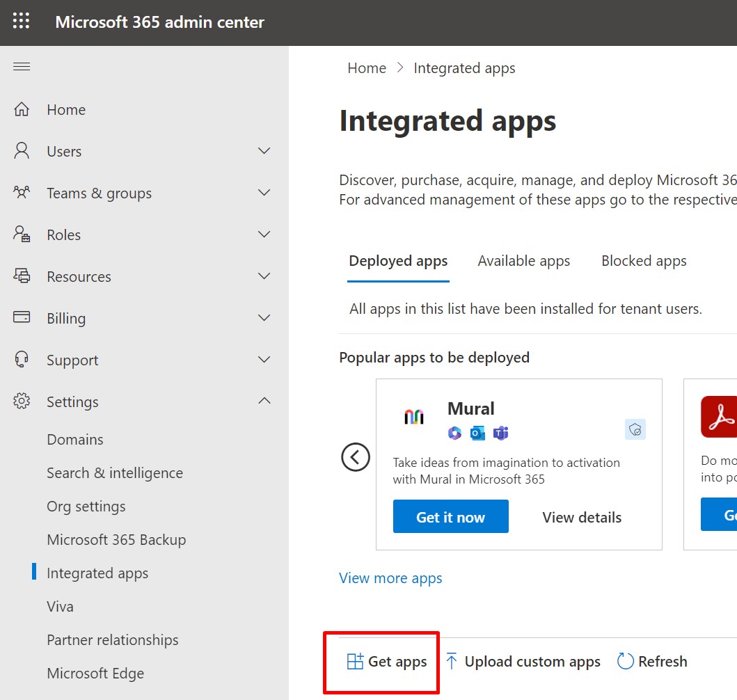Click Upload custom apps label

point(532,662)
